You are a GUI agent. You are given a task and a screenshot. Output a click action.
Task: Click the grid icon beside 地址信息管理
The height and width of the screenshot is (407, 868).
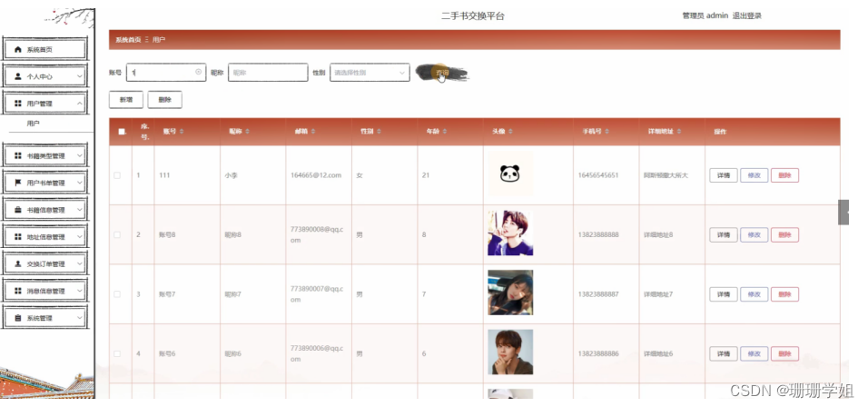point(18,236)
